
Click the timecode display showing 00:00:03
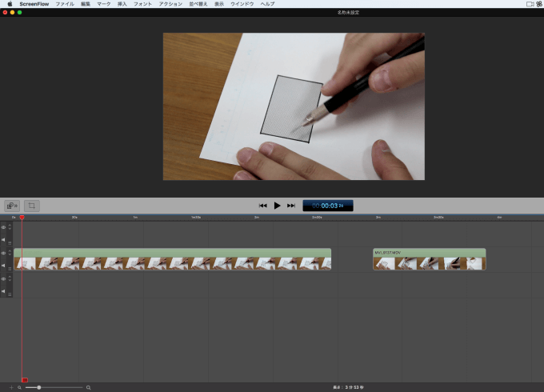328,206
